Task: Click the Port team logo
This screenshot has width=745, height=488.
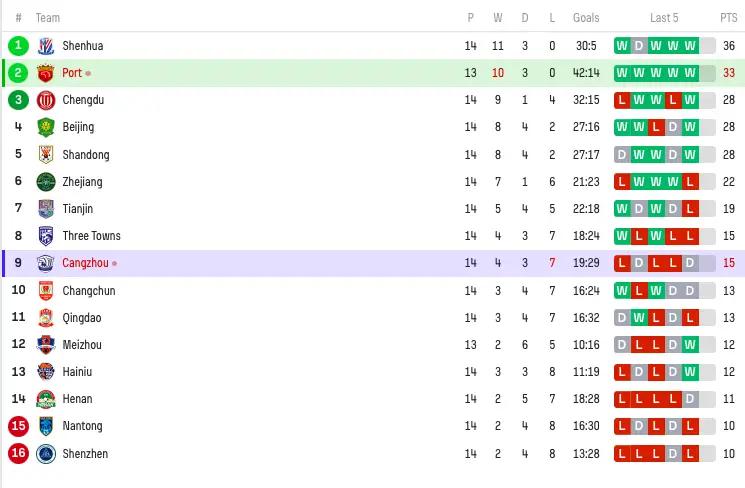Action: 46,73
